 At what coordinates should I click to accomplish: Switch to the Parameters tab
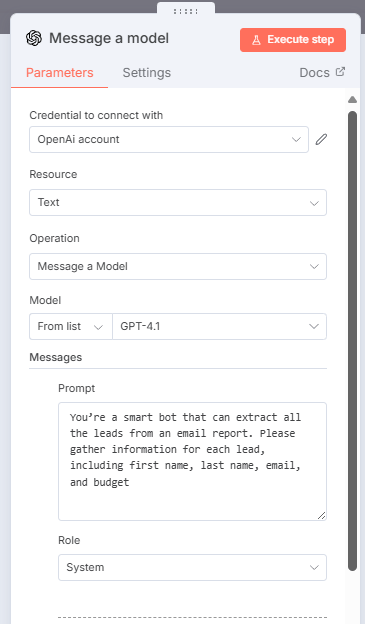tap(60, 73)
